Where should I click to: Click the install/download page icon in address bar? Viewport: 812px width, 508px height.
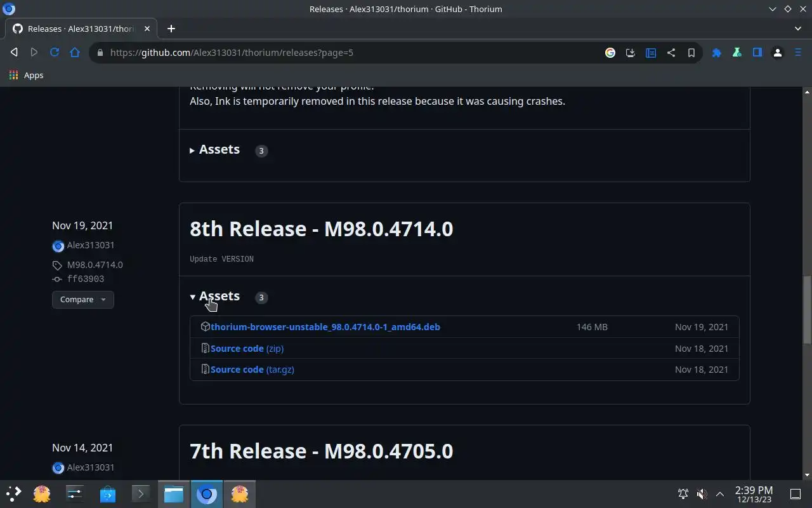631,53
